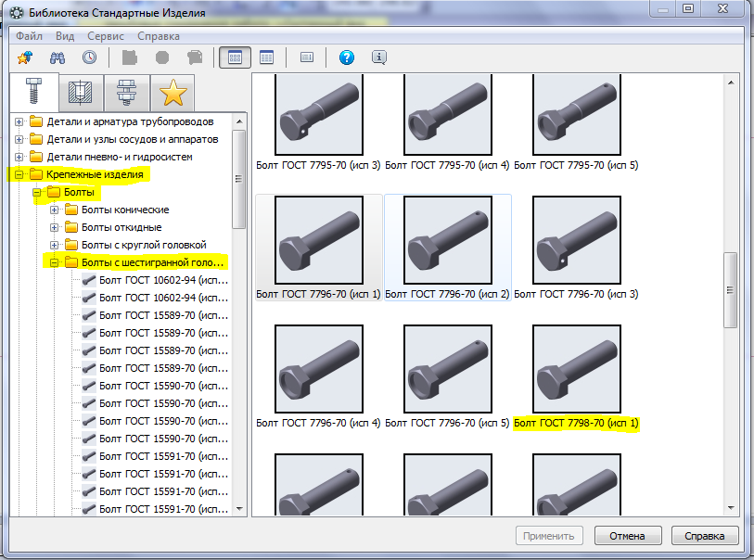
Task: Switch to the list view toolbar button
Action: 266,57
